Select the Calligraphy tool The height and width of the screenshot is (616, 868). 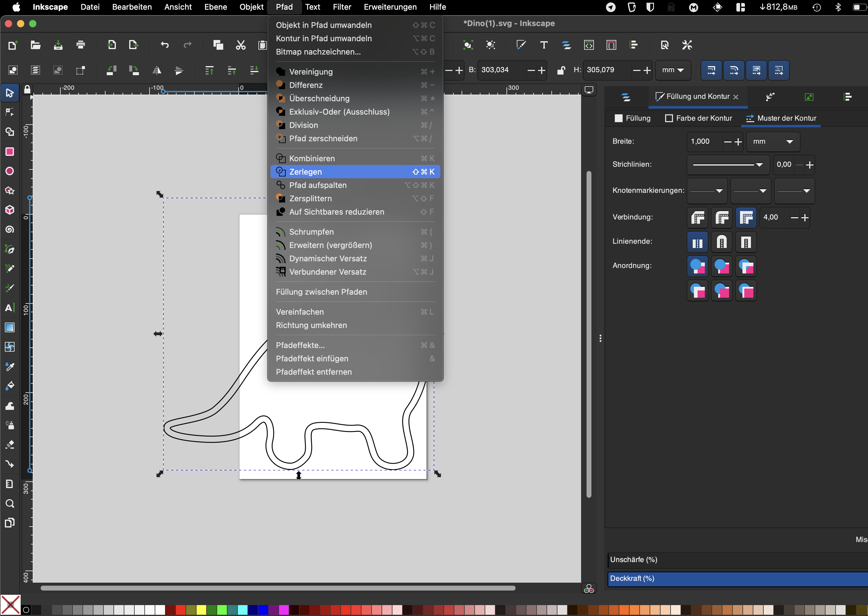(x=10, y=288)
